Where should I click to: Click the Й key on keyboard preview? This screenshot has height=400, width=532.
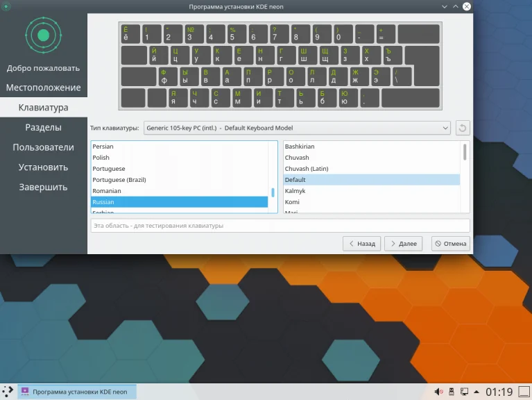coord(158,55)
